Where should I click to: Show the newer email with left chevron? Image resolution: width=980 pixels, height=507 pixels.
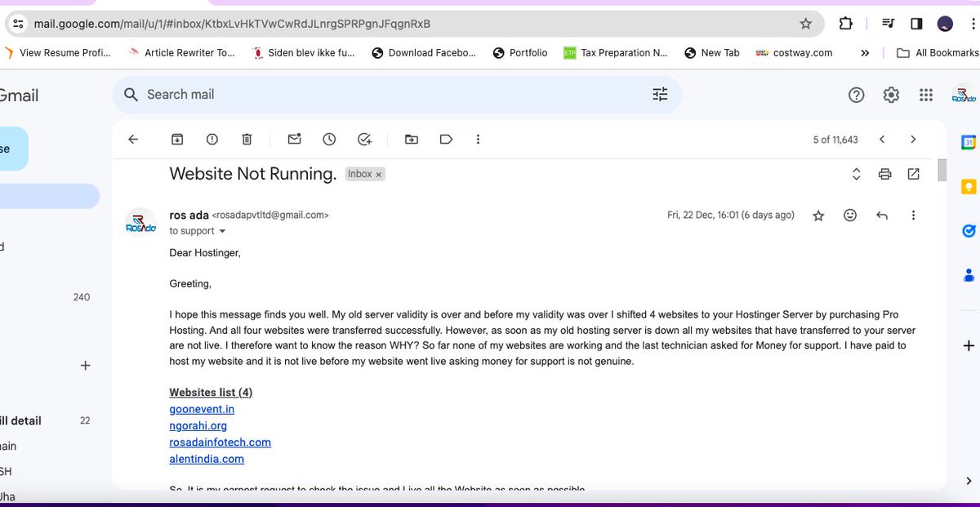882,140
